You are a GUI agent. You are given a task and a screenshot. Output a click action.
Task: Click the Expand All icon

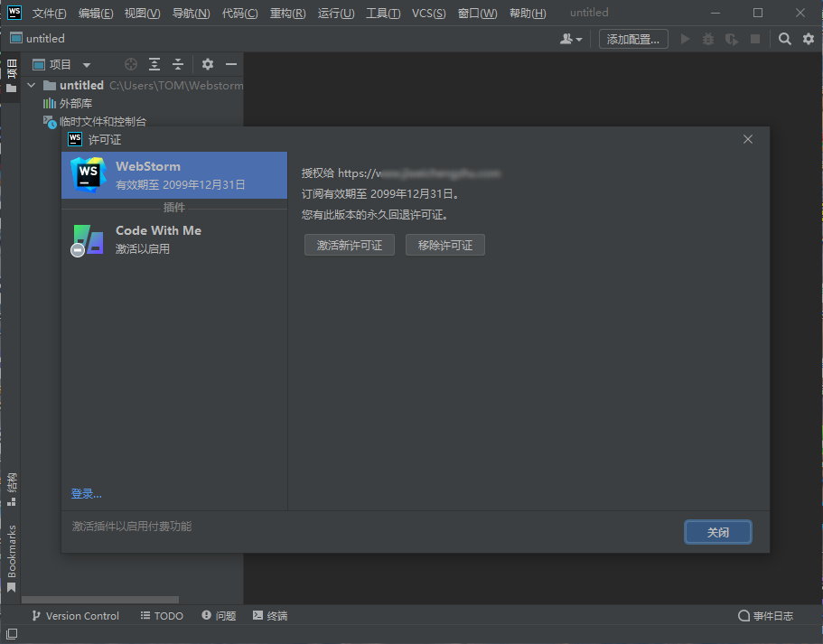pyautogui.click(x=154, y=64)
